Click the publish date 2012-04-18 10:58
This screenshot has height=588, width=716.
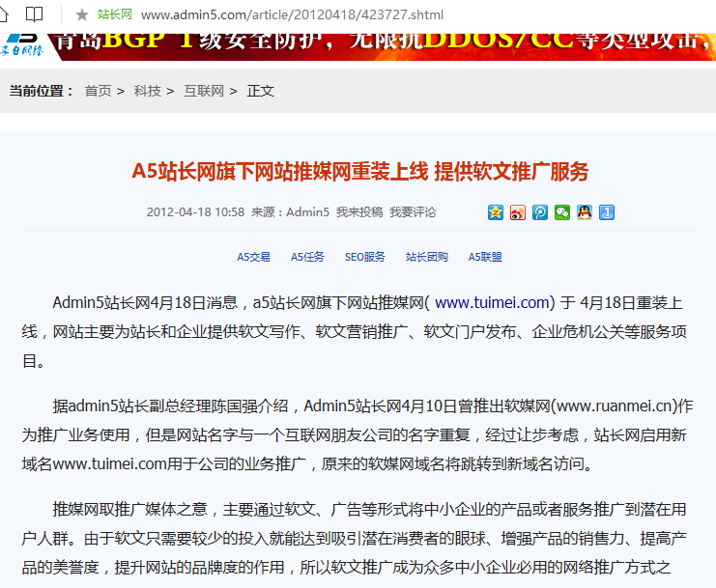point(195,212)
